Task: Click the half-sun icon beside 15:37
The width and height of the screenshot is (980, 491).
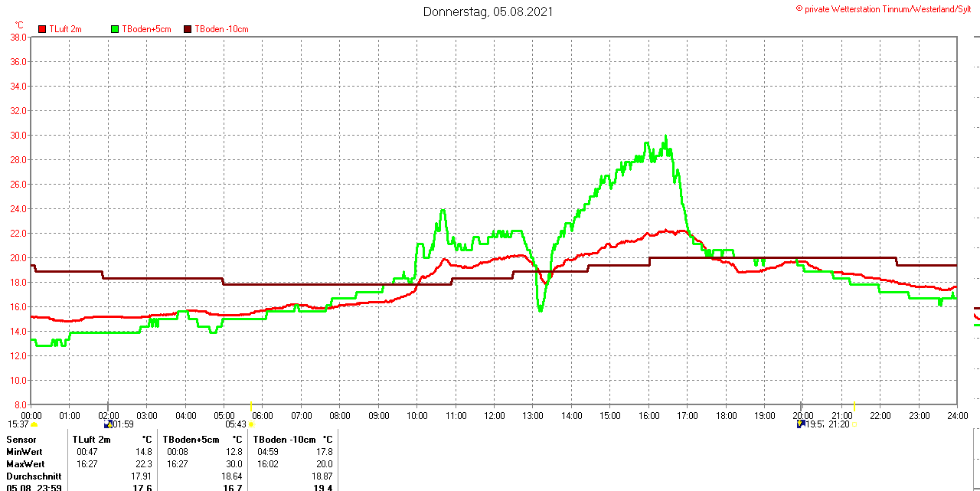Action: (x=34, y=424)
